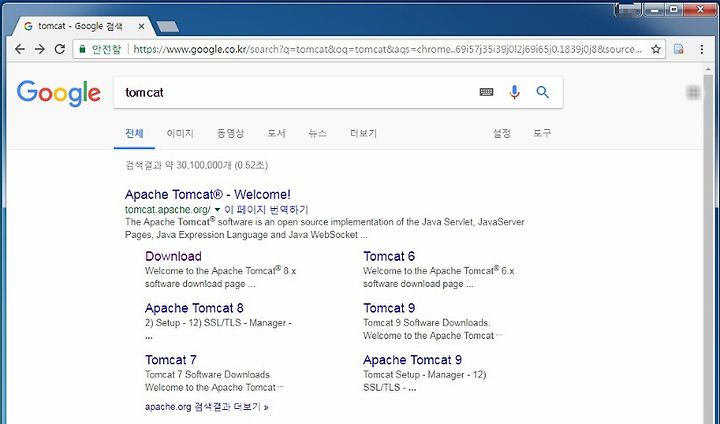Viewport: 720px width, 424px height.
Task: Open the Tomcat 9 sitelink
Action: [389, 308]
